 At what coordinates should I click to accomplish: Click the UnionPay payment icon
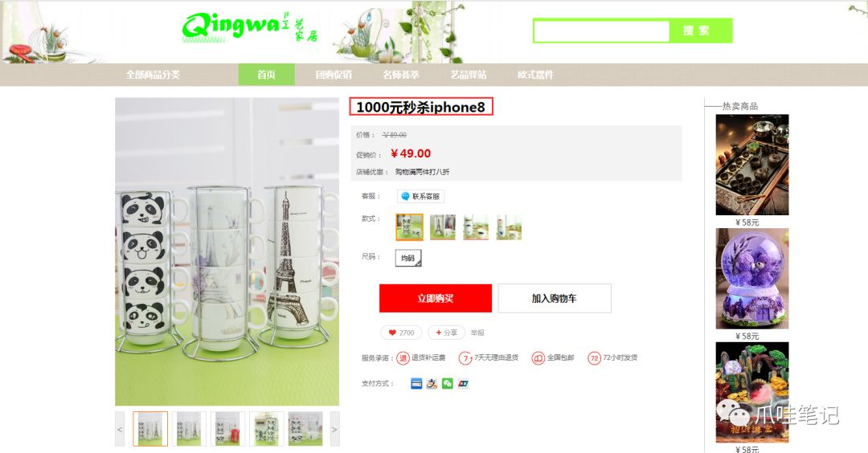pyautogui.click(x=464, y=384)
